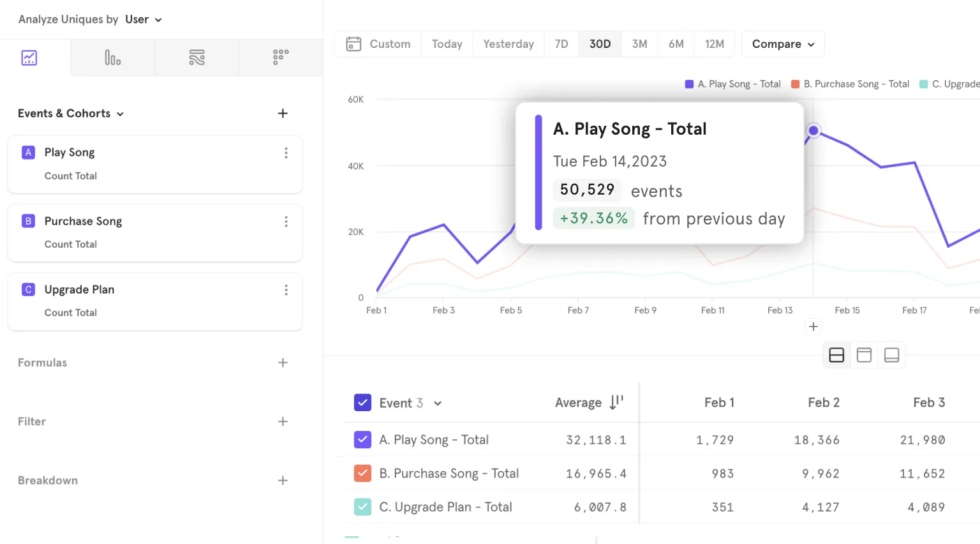Select the Today date range
Viewport: 980px width, 544px height.
[x=447, y=44]
